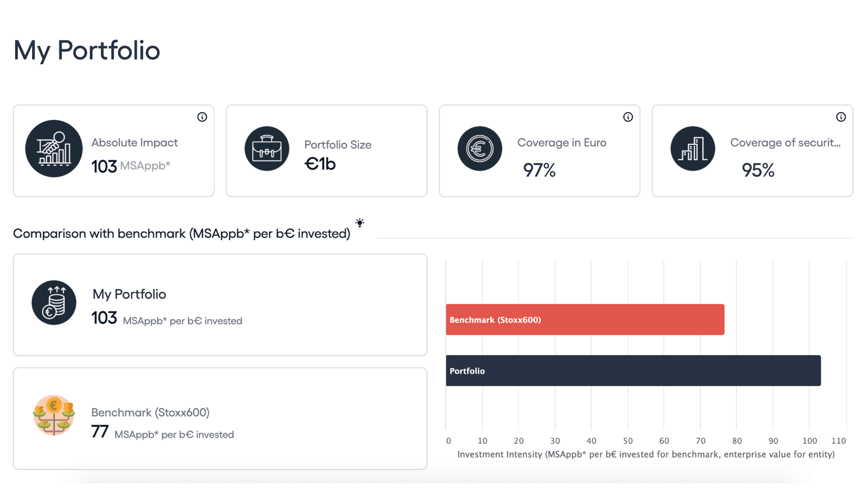Click the Benchmark Stoxx600 money tree icon
The height and width of the screenshot is (488, 868).
(54, 415)
